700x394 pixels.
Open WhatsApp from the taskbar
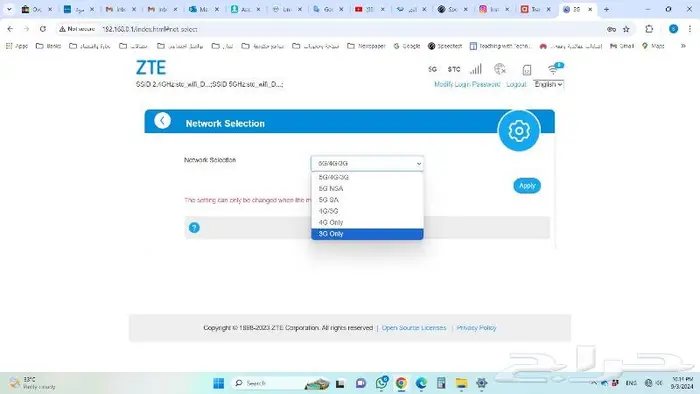[x=382, y=383]
